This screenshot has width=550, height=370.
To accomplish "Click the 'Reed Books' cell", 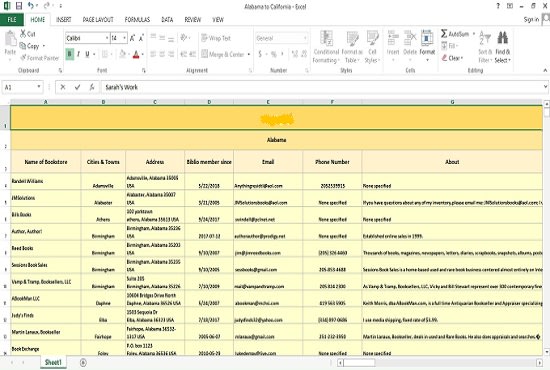I will (x=46, y=249).
